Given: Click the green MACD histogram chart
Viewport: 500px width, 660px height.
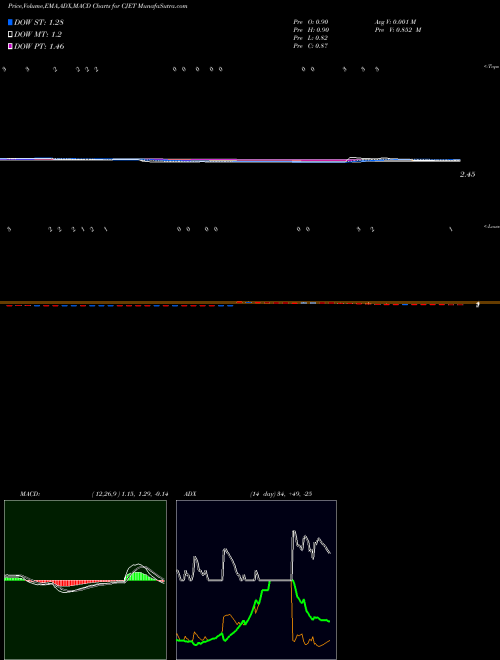Looking at the screenshot, I should point(85,580).
